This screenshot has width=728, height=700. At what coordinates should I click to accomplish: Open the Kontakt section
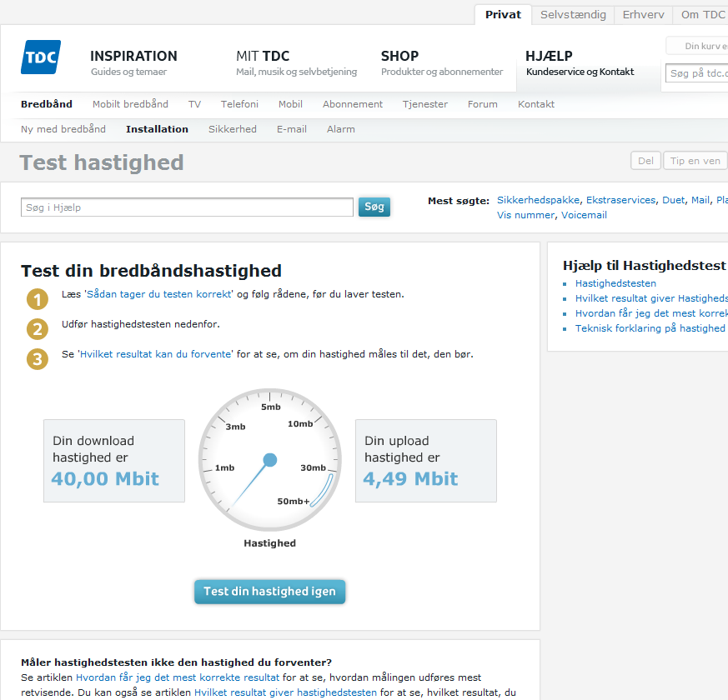(x=536, y=104)
